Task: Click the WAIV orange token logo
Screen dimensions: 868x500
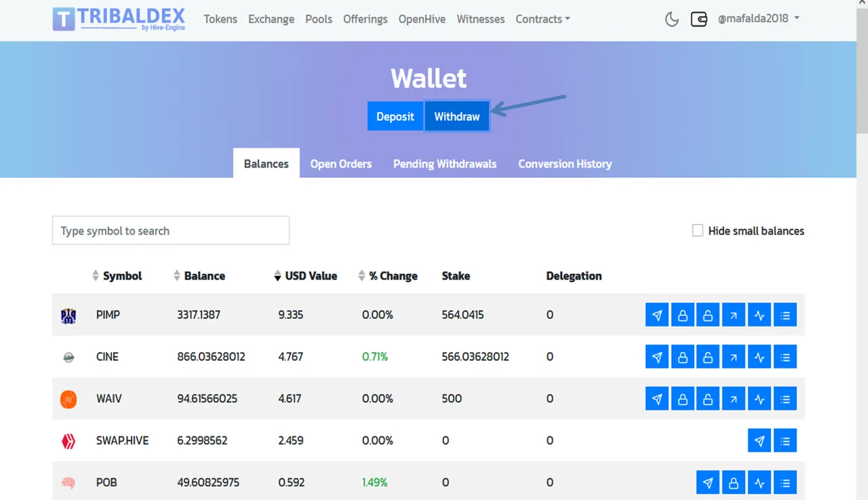Action: (x=68, y=399)
